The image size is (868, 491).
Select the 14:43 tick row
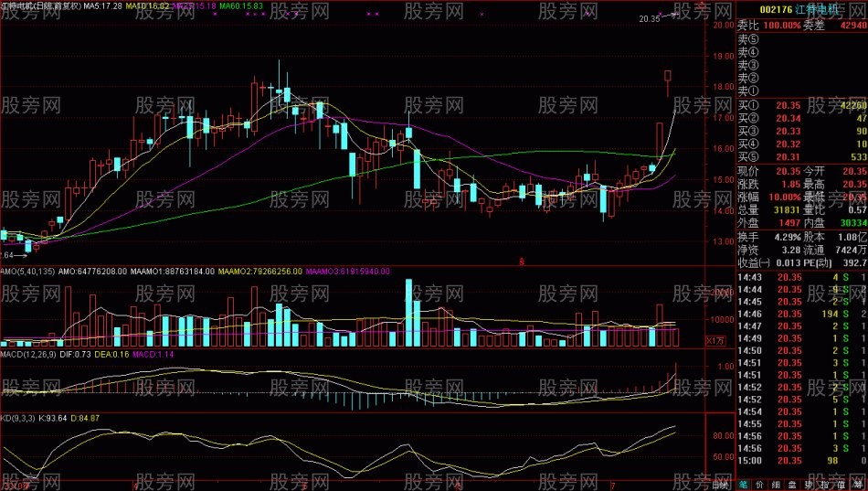coord(802,277)
